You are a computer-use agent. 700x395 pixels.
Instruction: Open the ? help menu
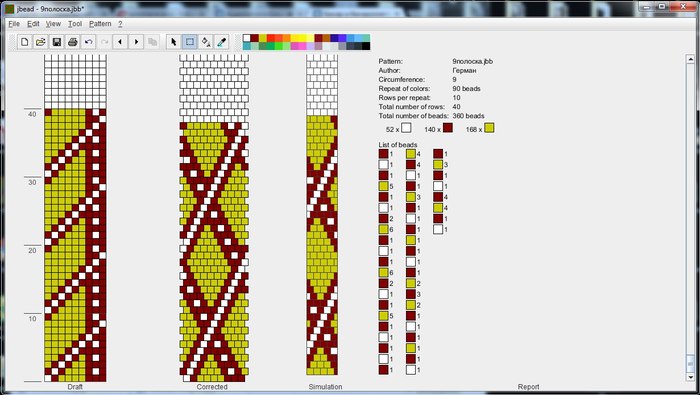coord(120,24)
